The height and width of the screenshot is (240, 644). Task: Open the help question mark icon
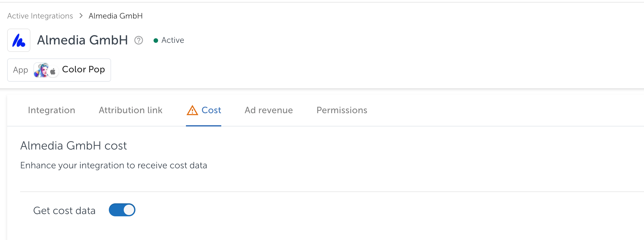click(x=139, y=40)
